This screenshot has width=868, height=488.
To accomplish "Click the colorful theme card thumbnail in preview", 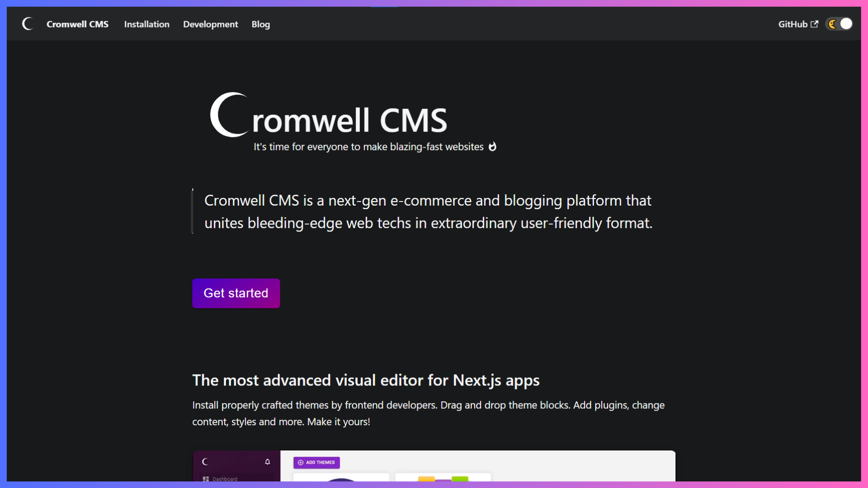I will [443, 478].
